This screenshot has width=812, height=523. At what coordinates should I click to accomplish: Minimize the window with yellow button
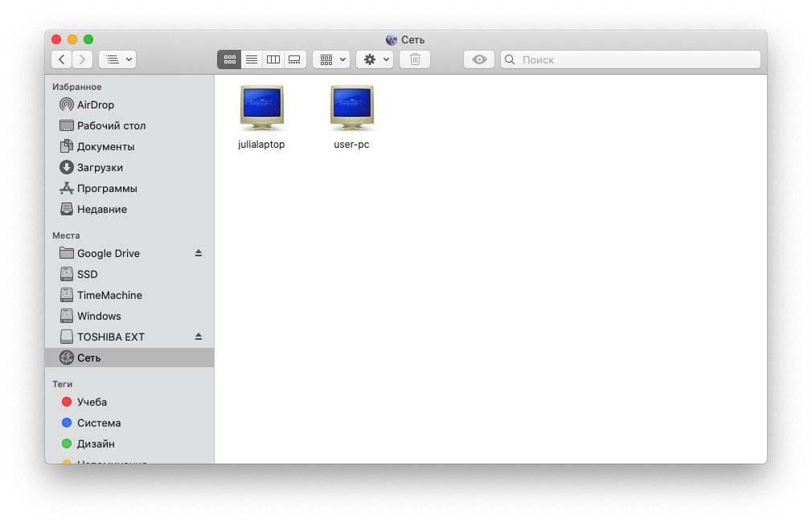click(72, 39)
